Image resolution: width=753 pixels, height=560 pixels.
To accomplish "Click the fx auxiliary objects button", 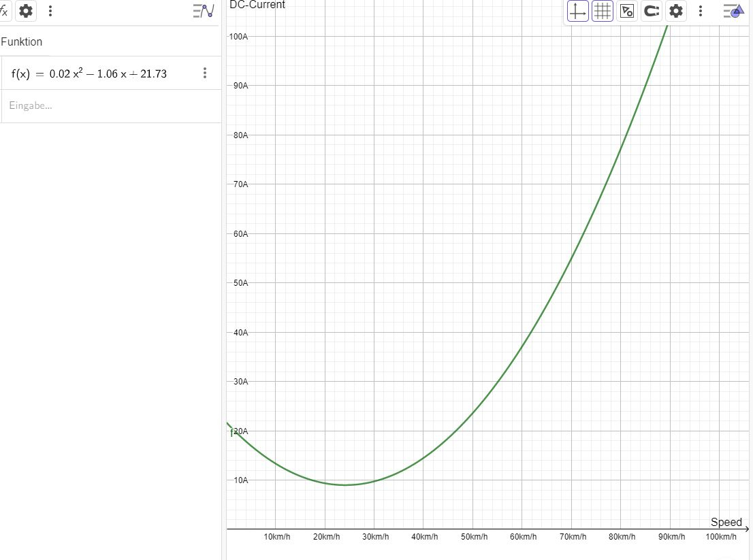I will tap(4, 11).
